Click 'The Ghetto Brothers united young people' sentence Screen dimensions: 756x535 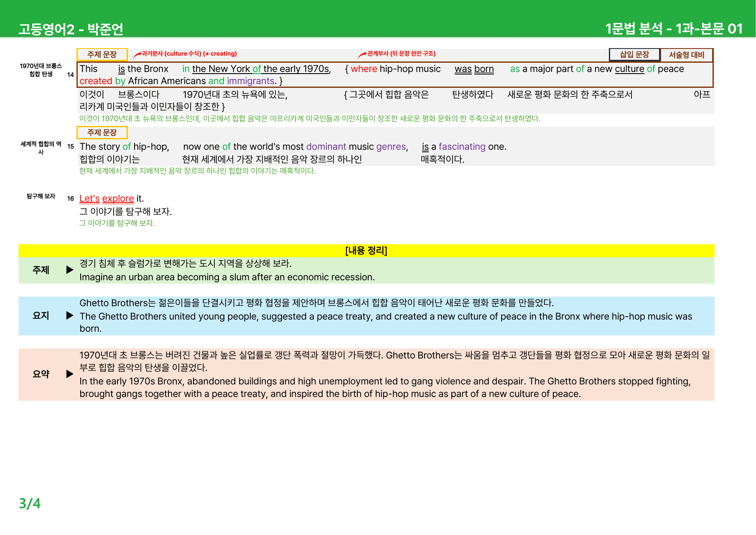coord(386,323)
